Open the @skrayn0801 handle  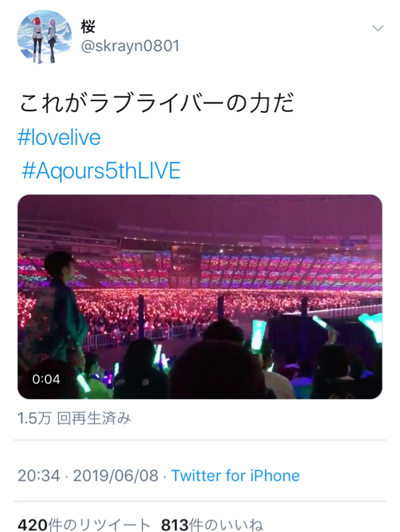(130, 45)
